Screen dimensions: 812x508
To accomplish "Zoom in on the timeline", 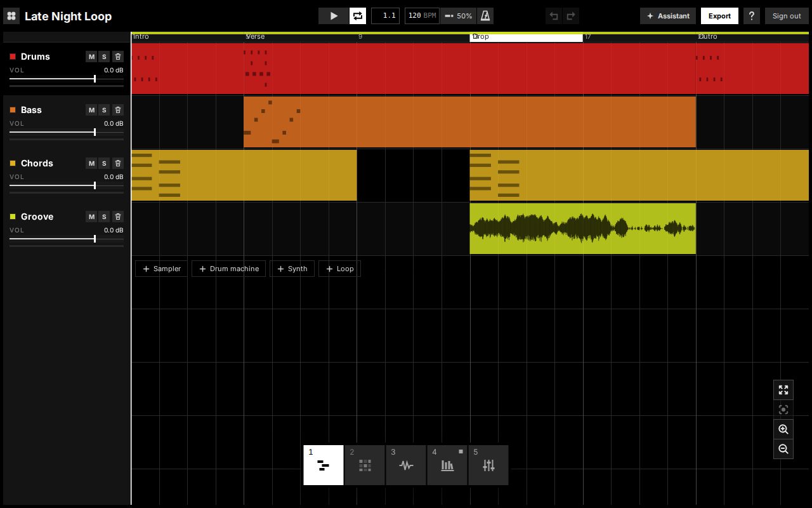I will pos(783,429).
